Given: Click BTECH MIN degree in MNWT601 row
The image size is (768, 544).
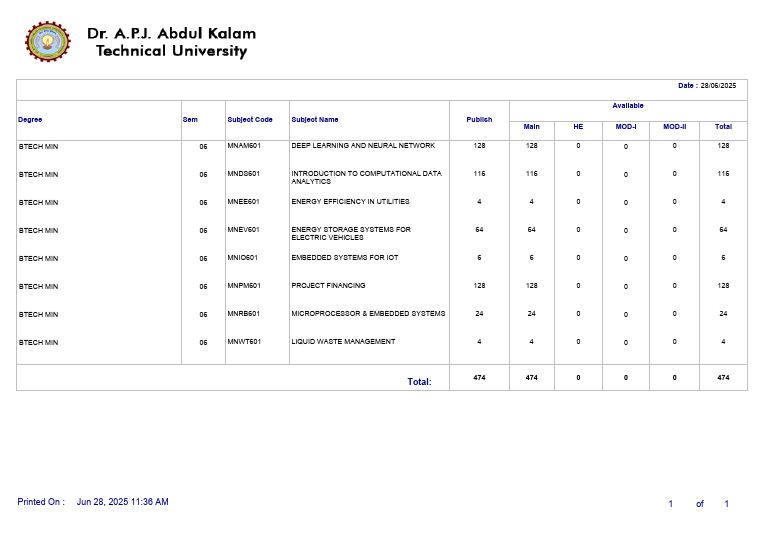Looking at the screenshot, I should [x=38, y=343].
